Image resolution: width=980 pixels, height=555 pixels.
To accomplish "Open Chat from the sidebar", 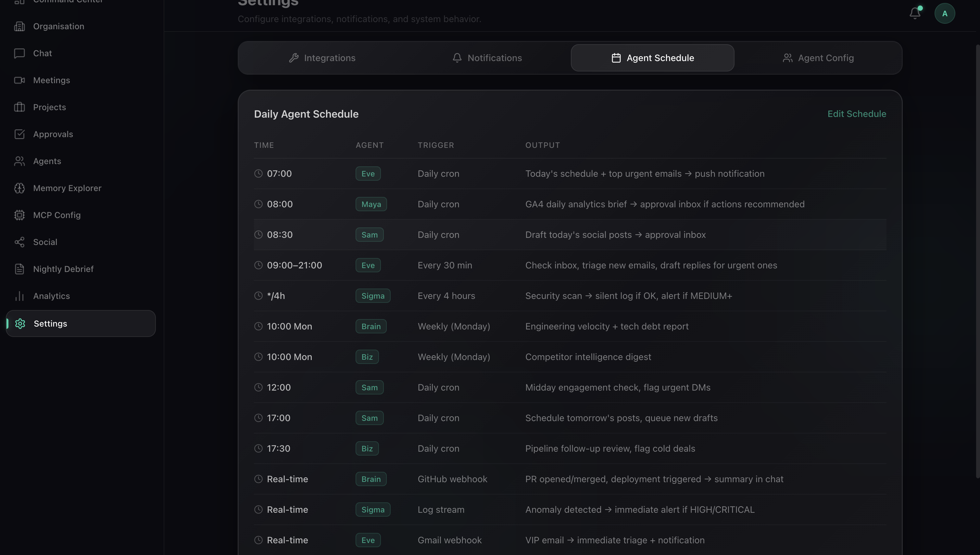I will pos(42,53).
